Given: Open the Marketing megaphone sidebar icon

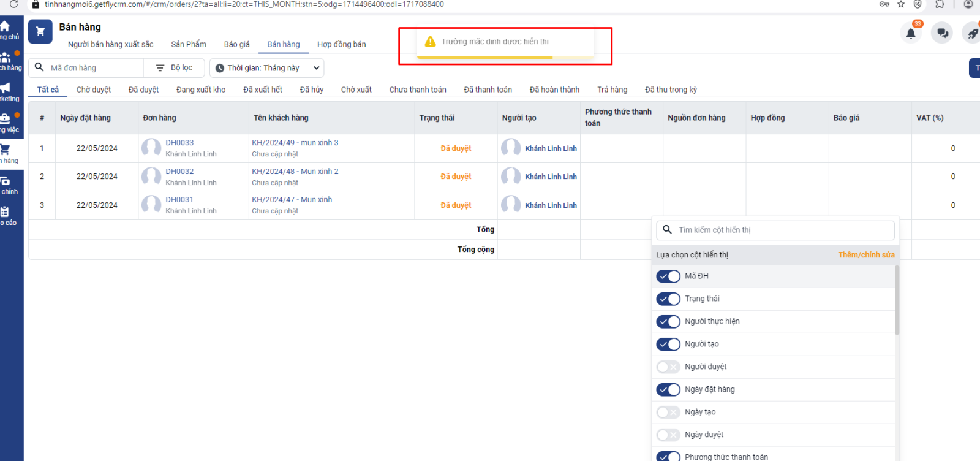Looking at the screenshot, I should (x=6, y=88).
